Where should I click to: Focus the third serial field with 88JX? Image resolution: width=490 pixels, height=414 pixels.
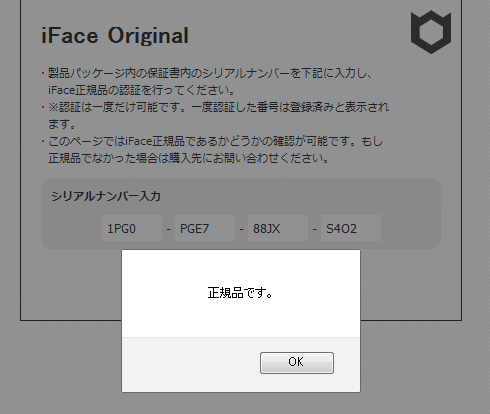point(278,228)
